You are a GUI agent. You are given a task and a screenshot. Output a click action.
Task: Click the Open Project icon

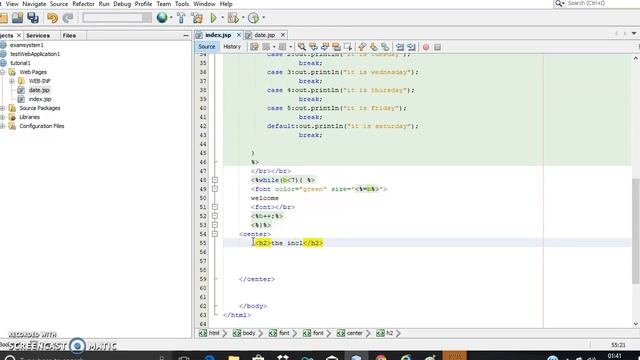point(17,18)
